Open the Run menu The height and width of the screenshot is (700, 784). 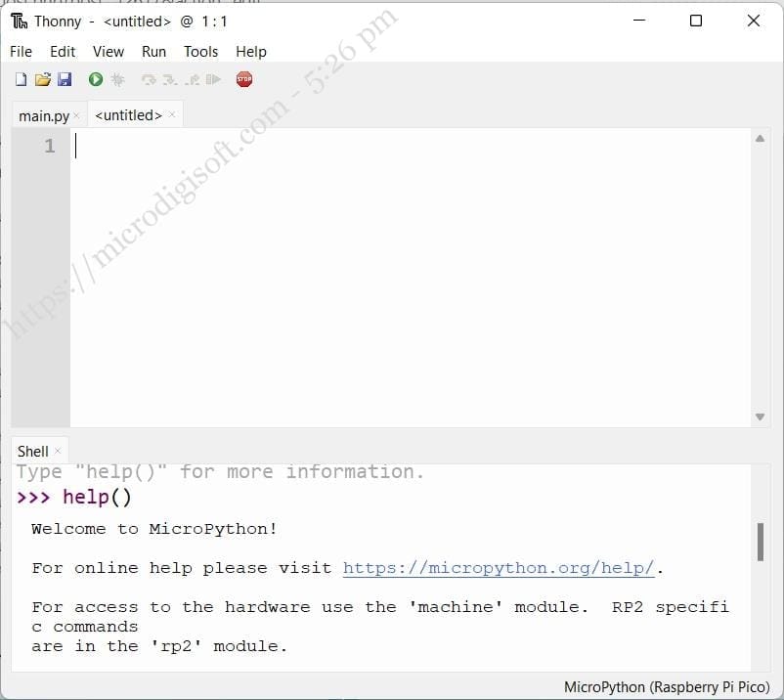point(153,51)
